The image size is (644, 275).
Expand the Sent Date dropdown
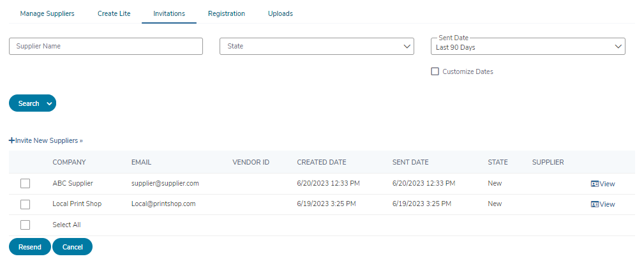(x=528, y=47)
